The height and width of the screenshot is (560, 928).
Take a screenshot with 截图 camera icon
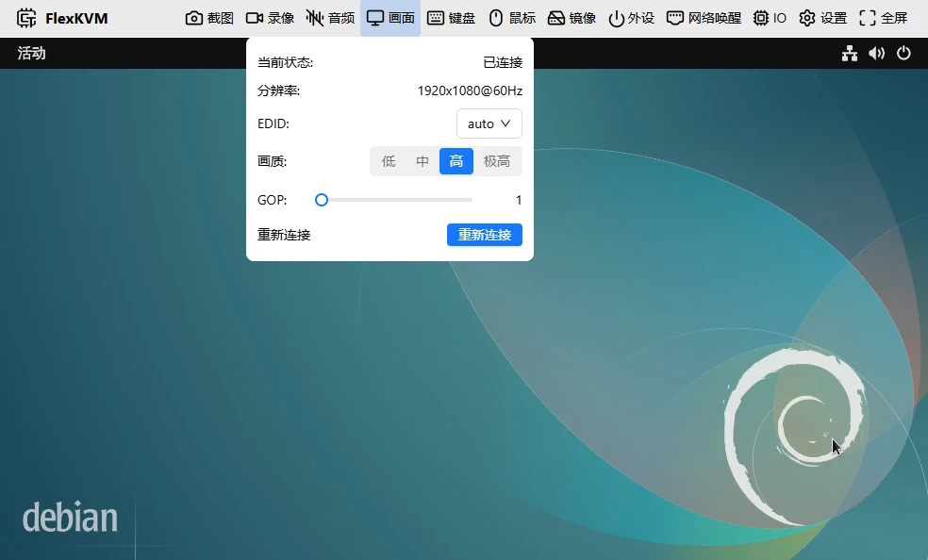coord(193,18)
